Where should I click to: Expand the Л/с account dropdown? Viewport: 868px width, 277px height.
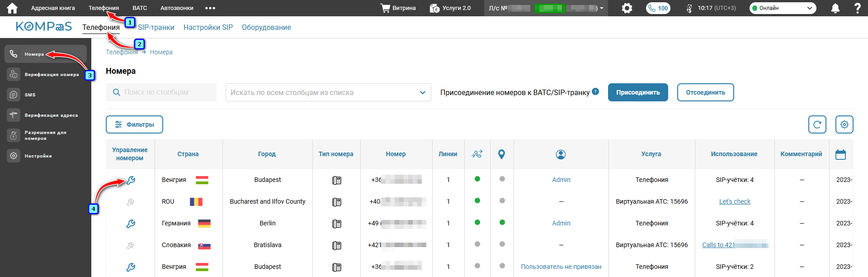tap(546, 8)
